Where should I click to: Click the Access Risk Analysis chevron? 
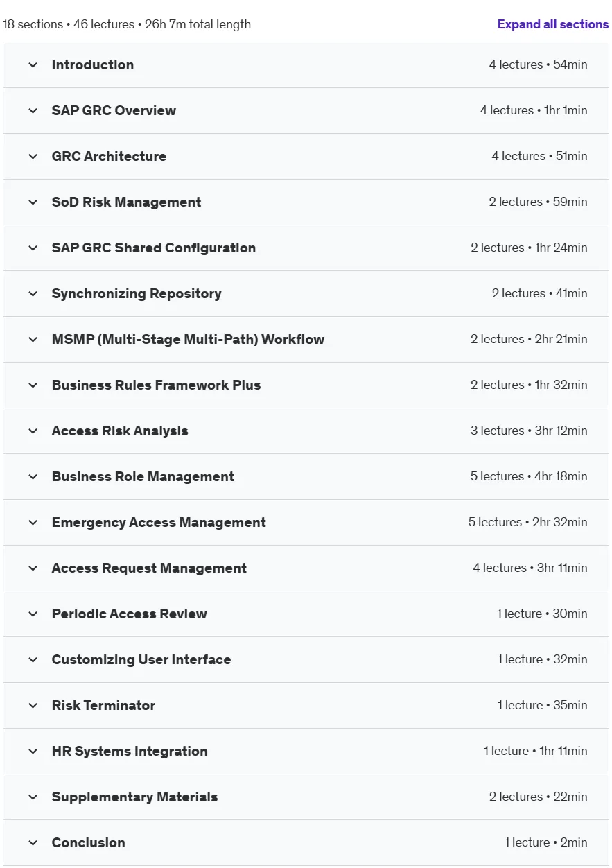(33, 431)
